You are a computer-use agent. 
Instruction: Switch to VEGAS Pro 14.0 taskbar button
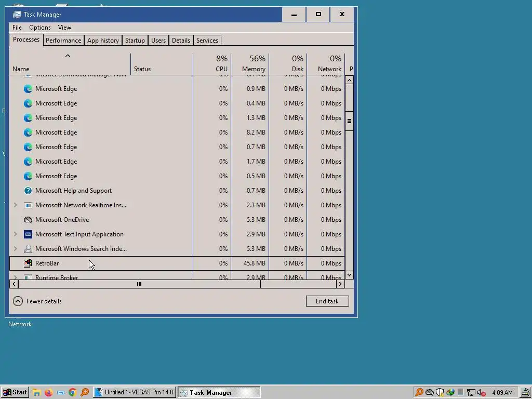pyautogui.click(x=135, y=393)
